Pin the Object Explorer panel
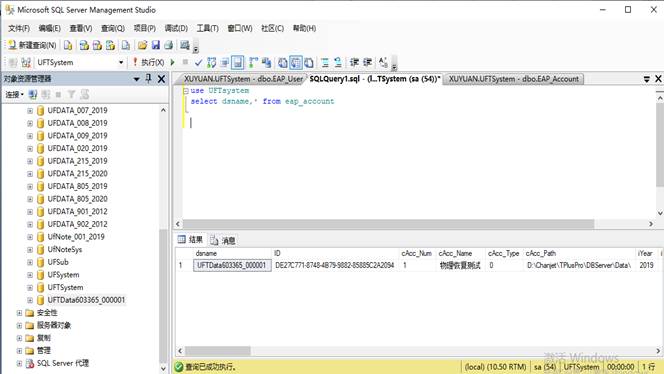This screenshot has width=664, height=374. point(149,78)
